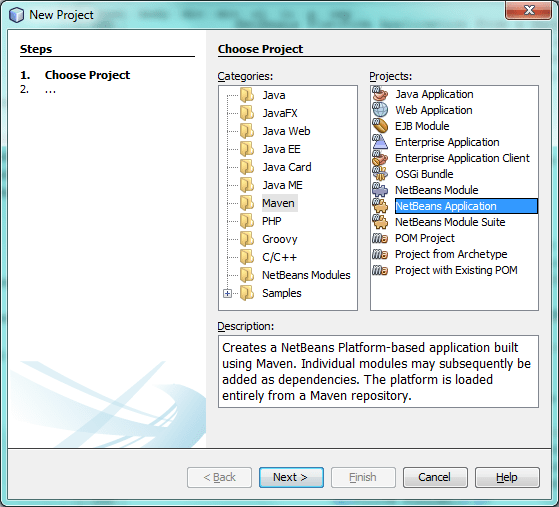Choose Enterprise Application Client entry
The height and width of the screenshot is (507, 559).
(462, 158)
